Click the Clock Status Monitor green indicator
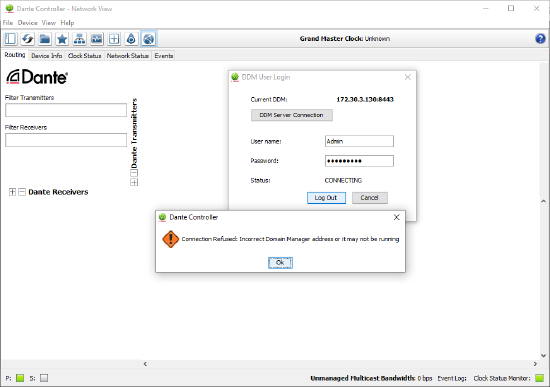550x387 pixels. coord(539,378)
